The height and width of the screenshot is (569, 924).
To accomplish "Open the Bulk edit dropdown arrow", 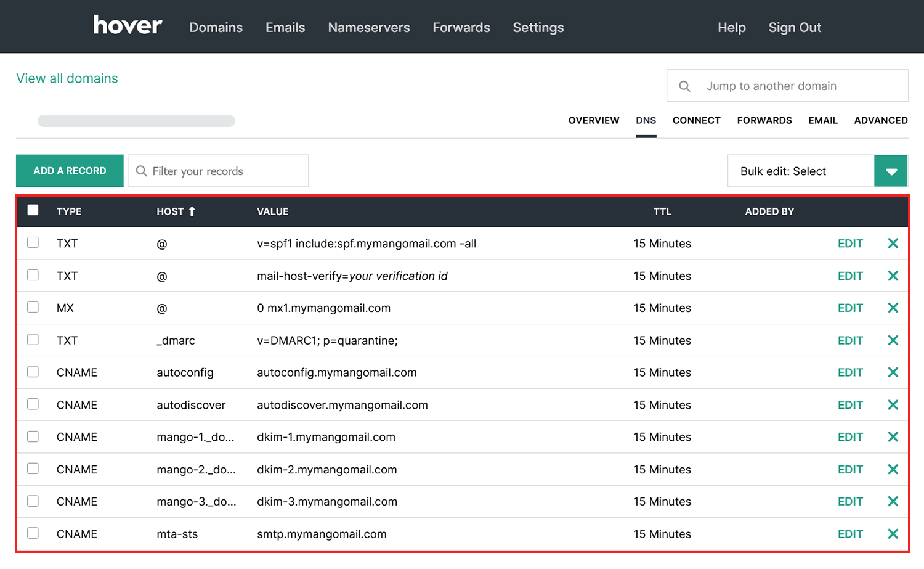I will tap(891, 171).
